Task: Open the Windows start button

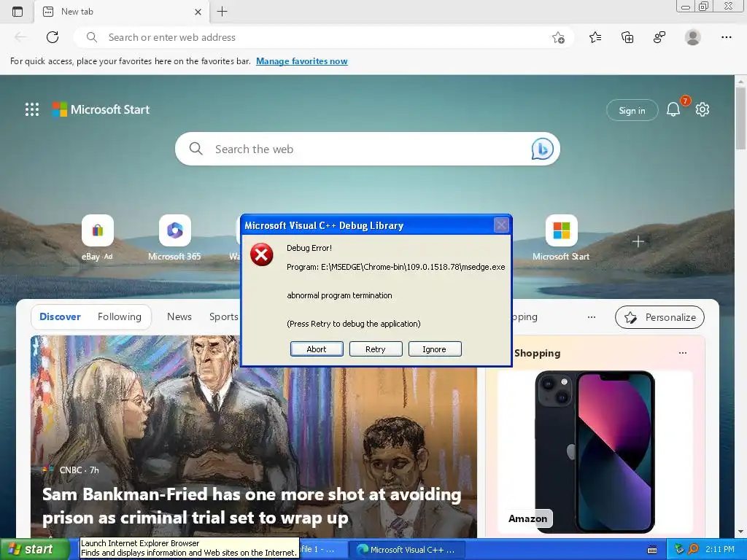Action: pyautogui.click(x=34, y=550)
